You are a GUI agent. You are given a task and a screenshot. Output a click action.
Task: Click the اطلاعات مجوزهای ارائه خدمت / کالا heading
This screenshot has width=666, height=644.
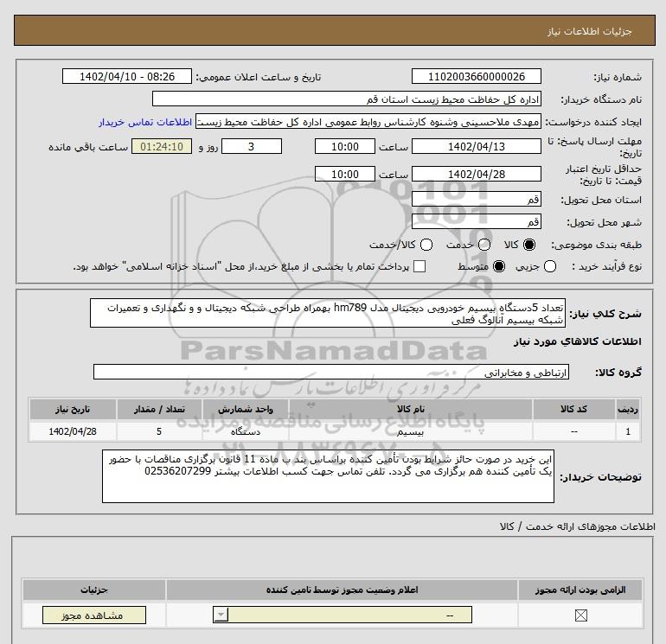click(x=578, y=526)
